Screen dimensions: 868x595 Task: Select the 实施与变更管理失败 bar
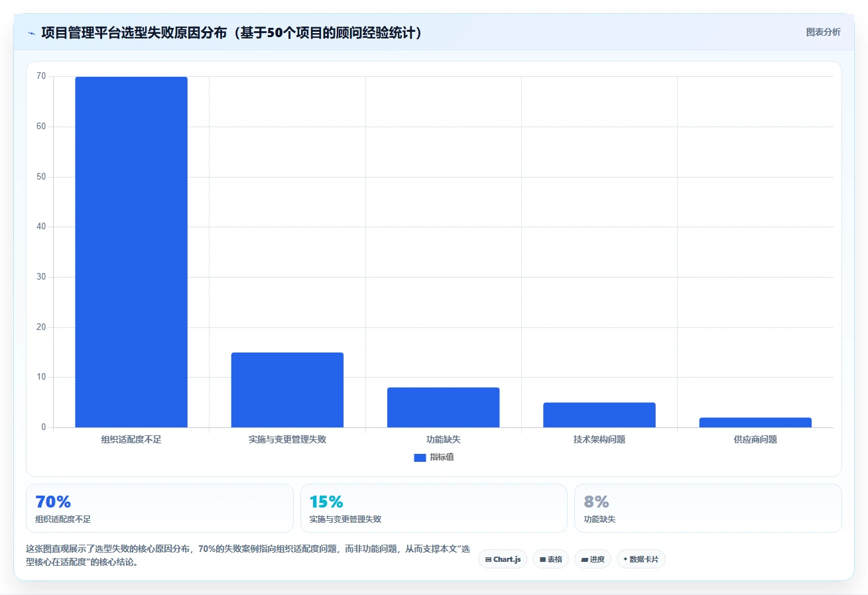click(287, 390)
